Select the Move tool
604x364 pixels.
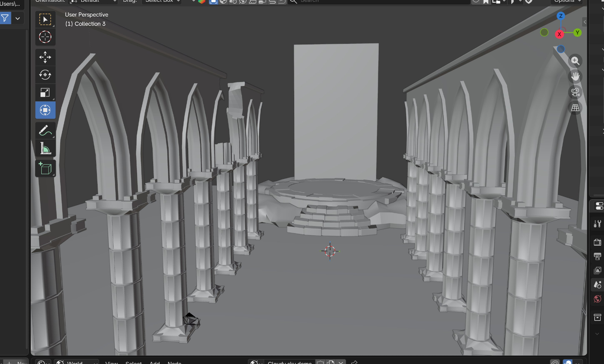point(45,57)
